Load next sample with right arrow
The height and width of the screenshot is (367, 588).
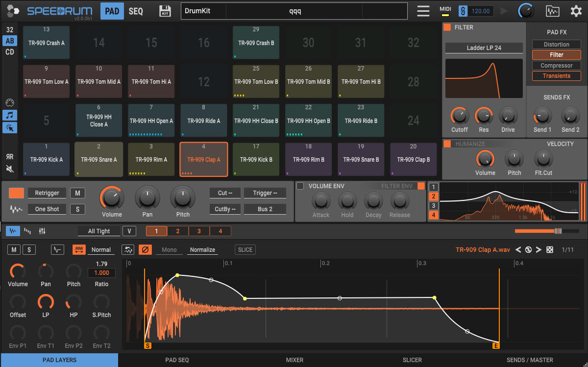(539, 250)
